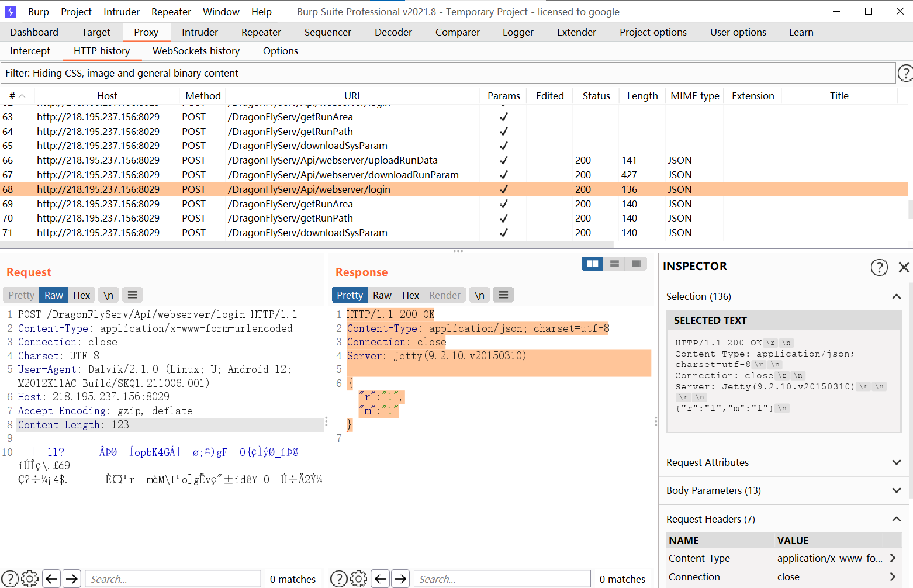The width and height of the screenshot is (913, 588).
Task: Select combined tabbed layout icon
Action: coord(636,264)
